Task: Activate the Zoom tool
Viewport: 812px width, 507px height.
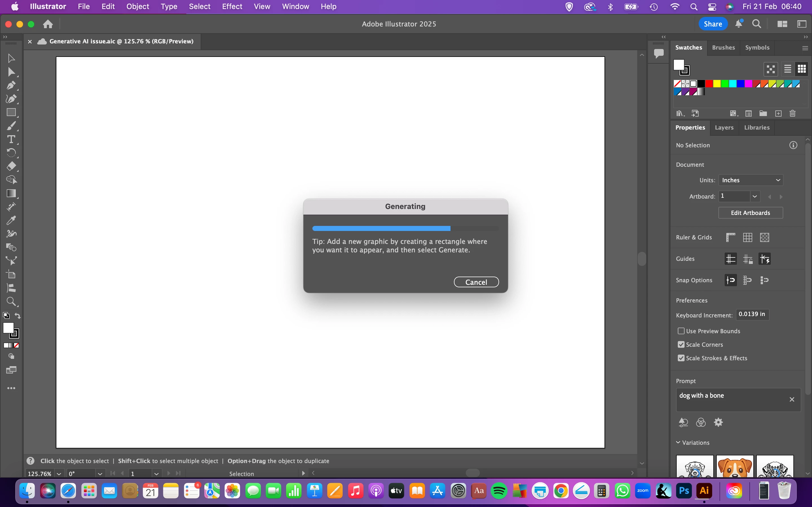Action: pos(11,301)
